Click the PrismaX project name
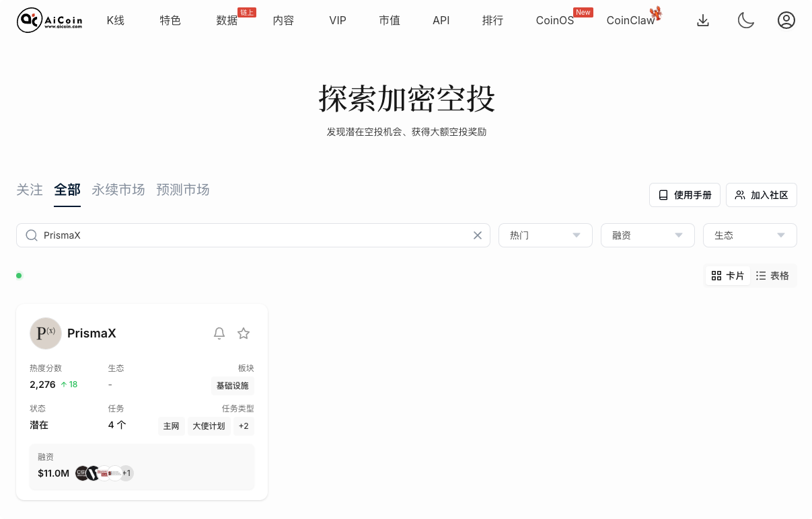The image size is (812, 519). 91,333
